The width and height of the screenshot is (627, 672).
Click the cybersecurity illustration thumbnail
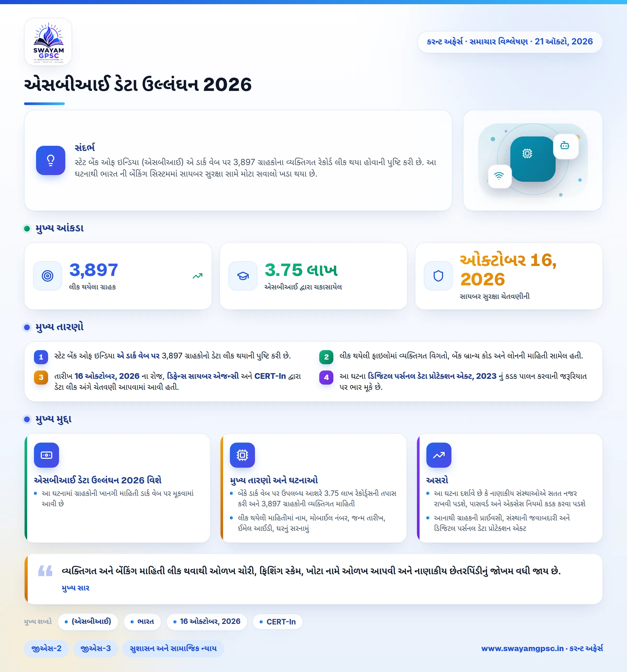533,160
